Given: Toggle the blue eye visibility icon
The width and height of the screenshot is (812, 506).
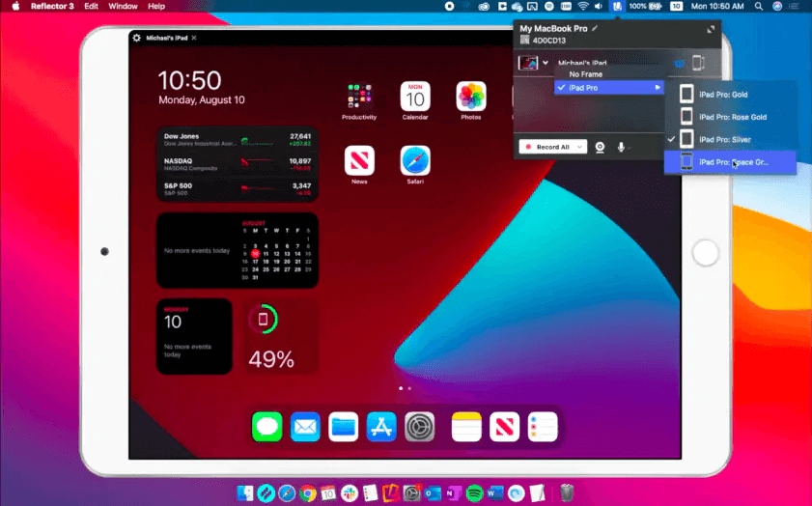Looking at the screenshot, I should point(678,63).
